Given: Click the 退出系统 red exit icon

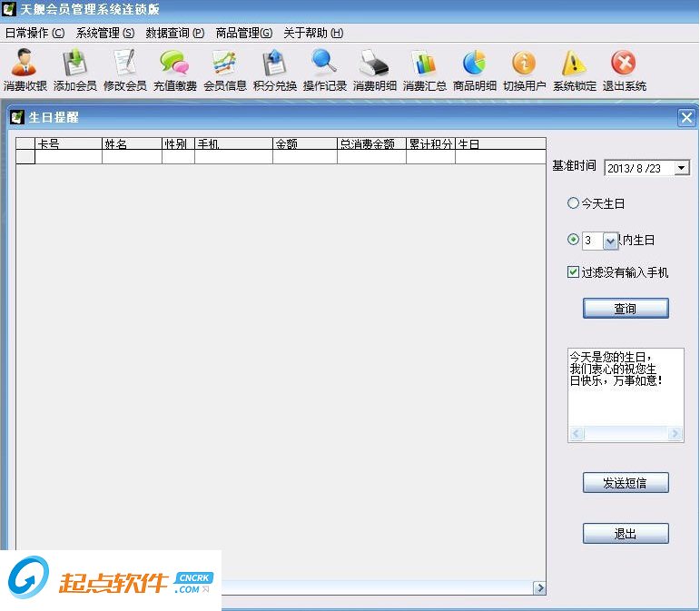Looking at the screenshot, I should click(624, 70).
